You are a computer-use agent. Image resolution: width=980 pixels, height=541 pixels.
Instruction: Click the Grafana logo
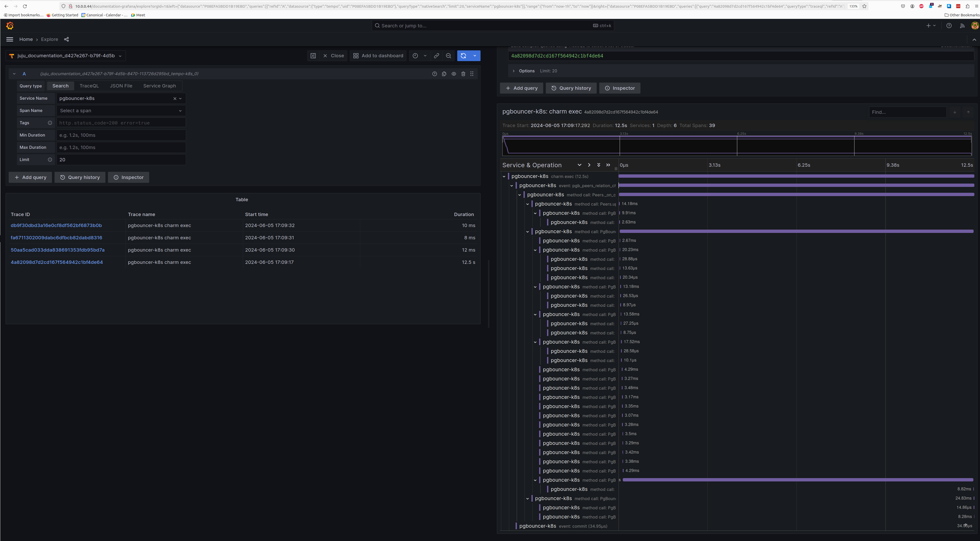pos(10,26)
